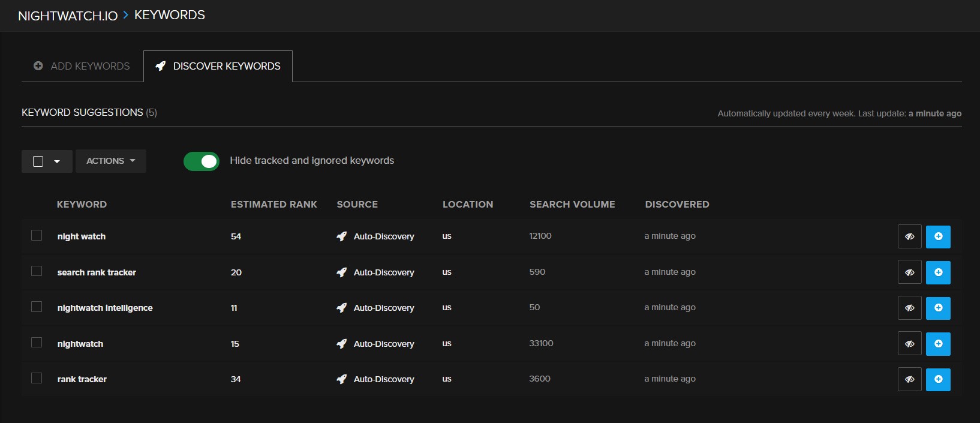
Task: Ignore 'nightwatch' keyword via eye-slash icon
Action: click(x=909, y=344)
